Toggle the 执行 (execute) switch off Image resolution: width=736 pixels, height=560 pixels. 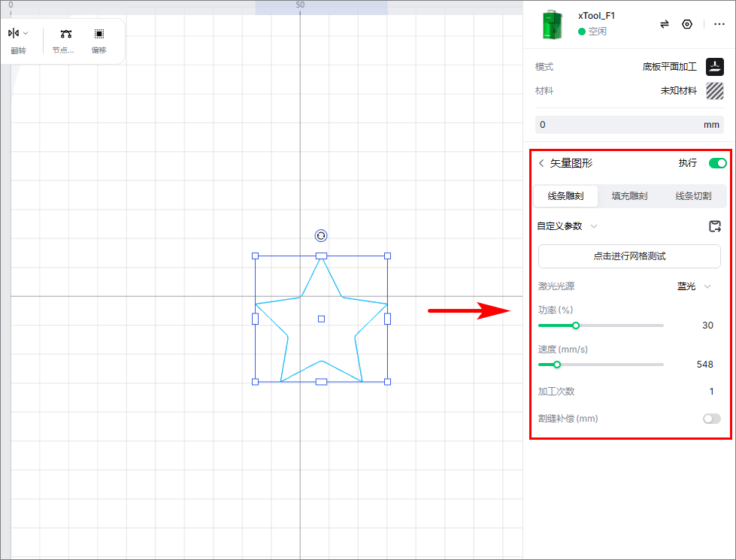717,163
